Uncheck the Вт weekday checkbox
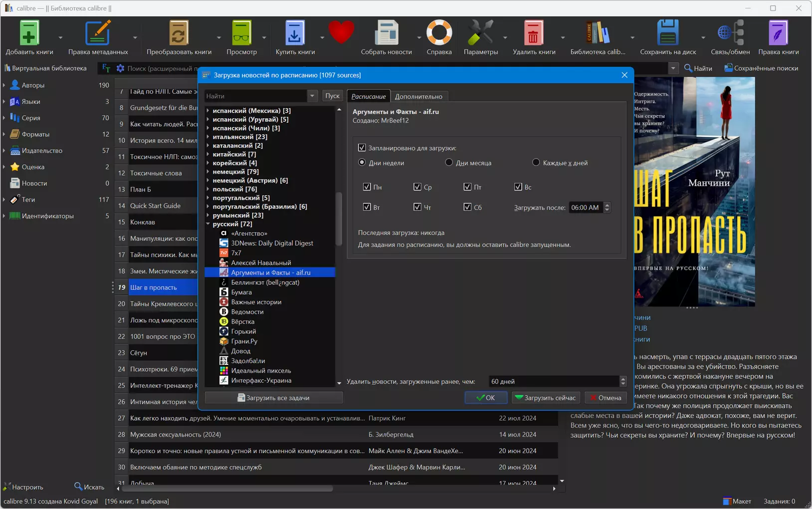Viewport: 812px width, 509px height. (367, 207)
